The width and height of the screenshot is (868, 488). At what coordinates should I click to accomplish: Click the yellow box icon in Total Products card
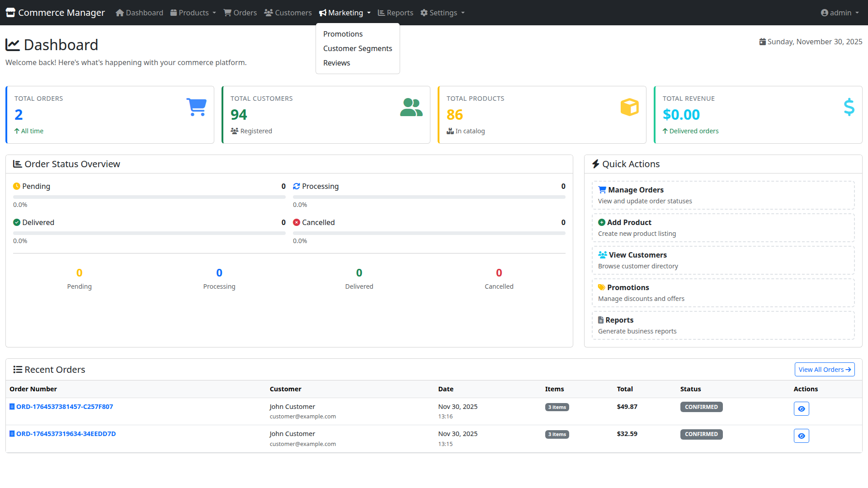tap(629, 107)
